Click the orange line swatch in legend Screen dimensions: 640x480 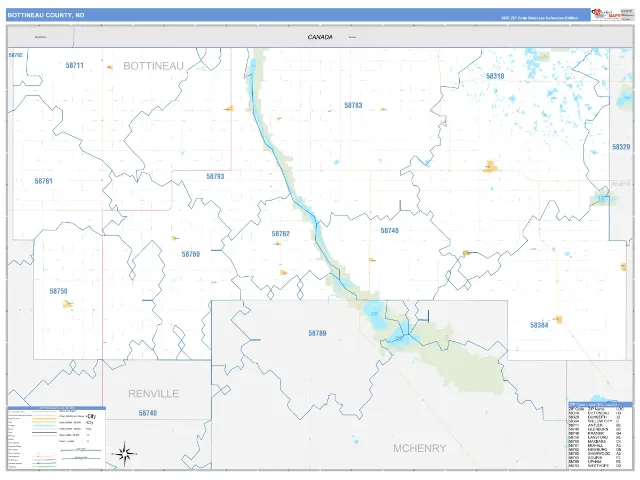click(x=44, y=419)
